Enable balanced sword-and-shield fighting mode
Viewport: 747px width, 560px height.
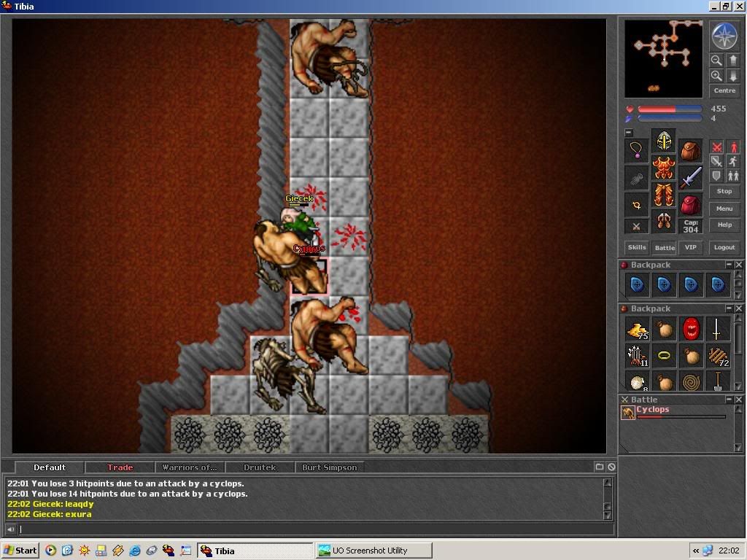716,161
